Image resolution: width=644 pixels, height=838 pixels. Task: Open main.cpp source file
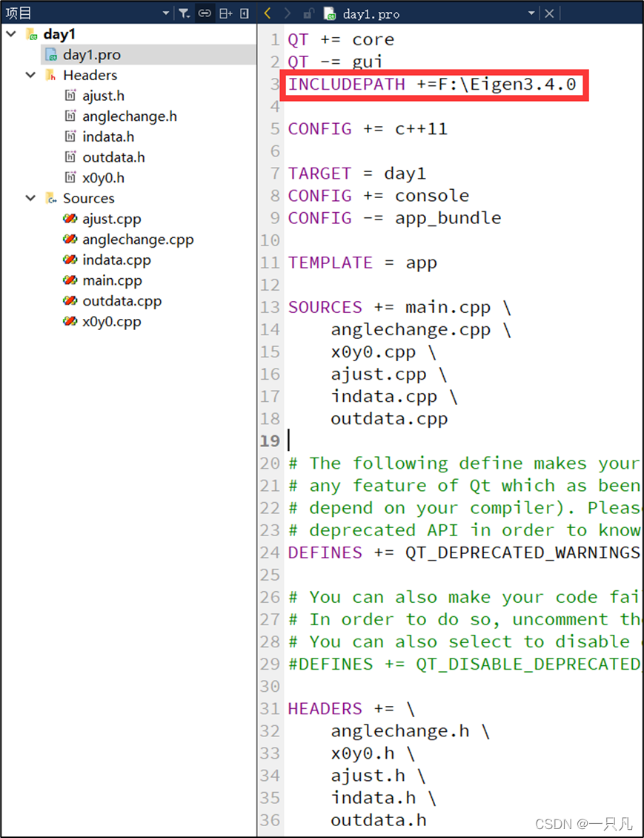click(112, 280)
